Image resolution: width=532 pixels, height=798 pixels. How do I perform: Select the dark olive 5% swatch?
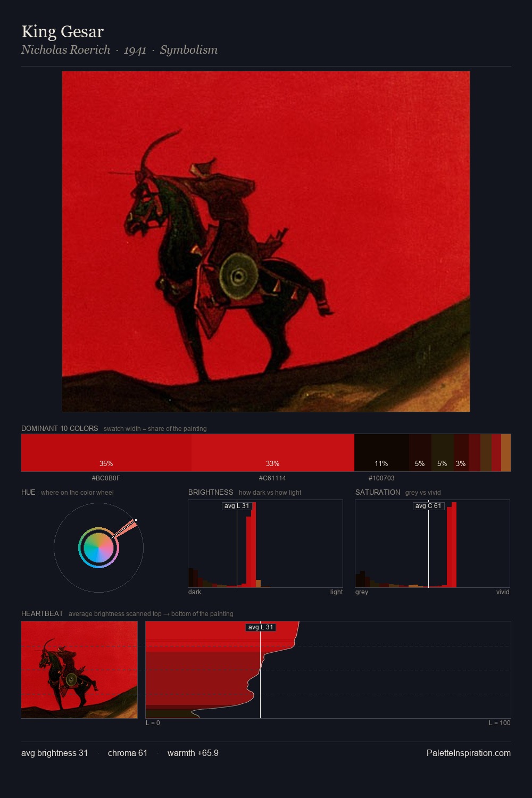pos(442,453)
